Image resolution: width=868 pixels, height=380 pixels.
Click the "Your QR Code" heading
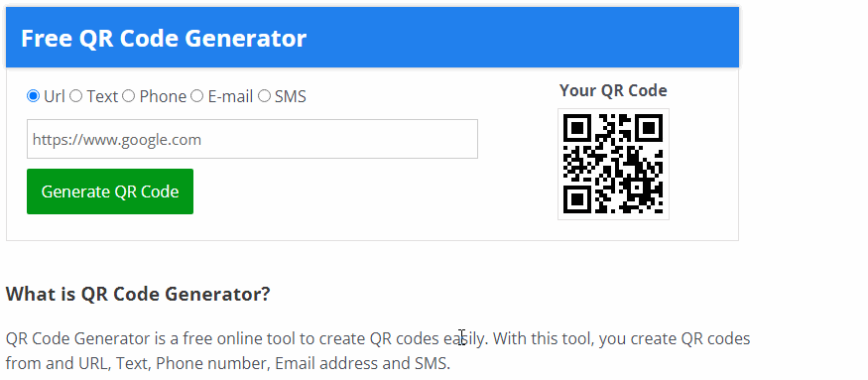point(613,90)
